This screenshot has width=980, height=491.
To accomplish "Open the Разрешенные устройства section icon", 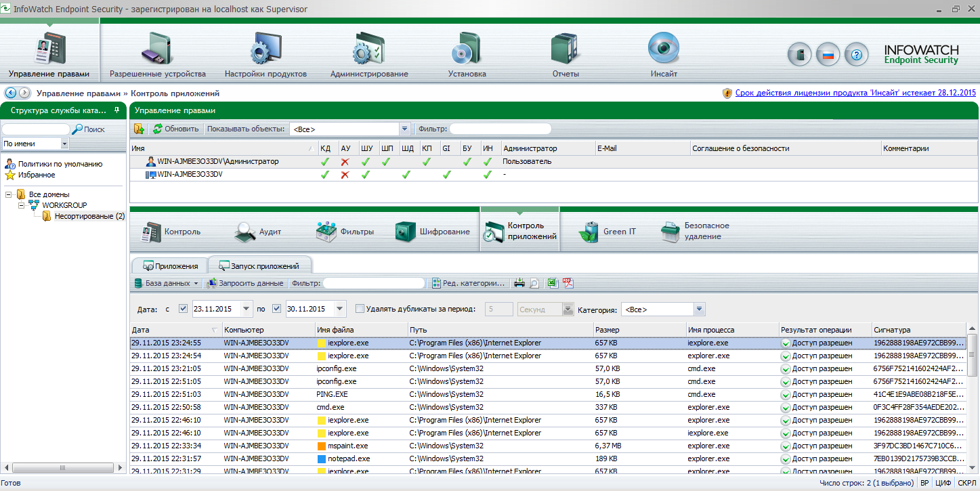I will coord(157,49).
